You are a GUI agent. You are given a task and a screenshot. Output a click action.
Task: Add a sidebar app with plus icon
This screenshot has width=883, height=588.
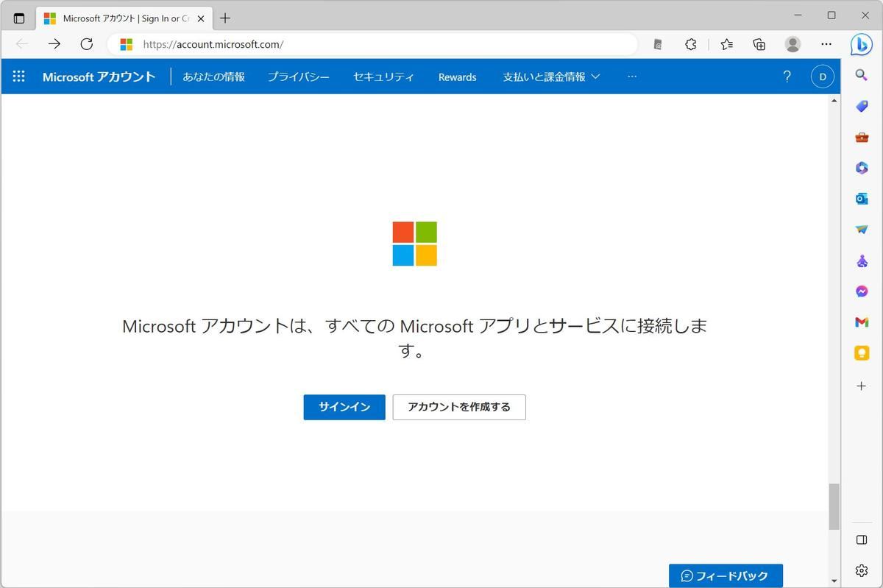[862, 386]
